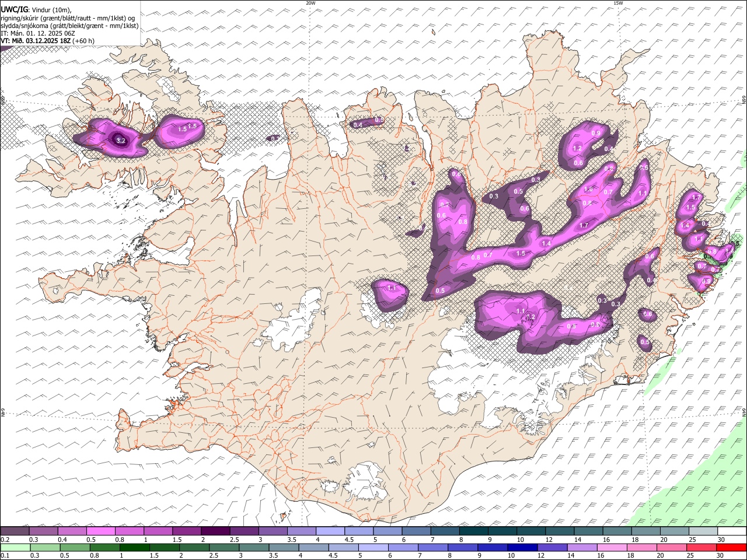747x560 pixels.
Task: Select the white 30 swatch in upper legend
Action: 732,531
